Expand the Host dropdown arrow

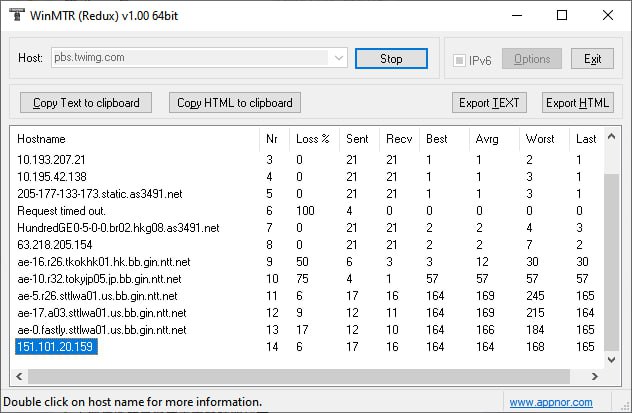[x=338, y=58]
